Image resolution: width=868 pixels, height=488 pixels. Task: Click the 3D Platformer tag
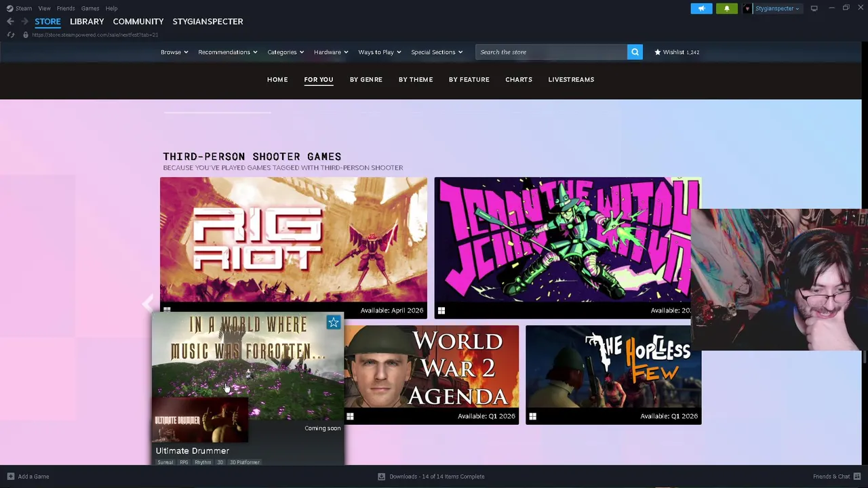[x=245, y=462]
